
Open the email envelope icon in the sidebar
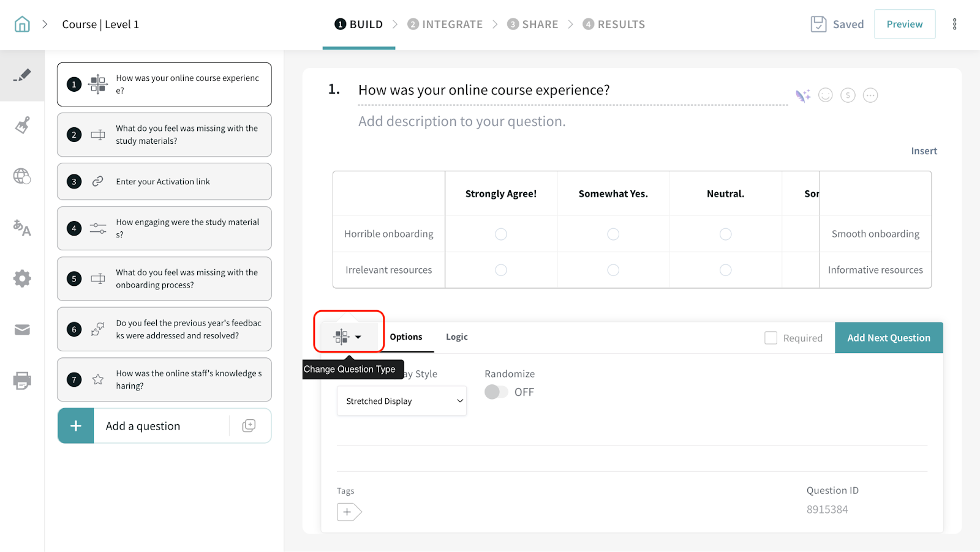(22, 330)
